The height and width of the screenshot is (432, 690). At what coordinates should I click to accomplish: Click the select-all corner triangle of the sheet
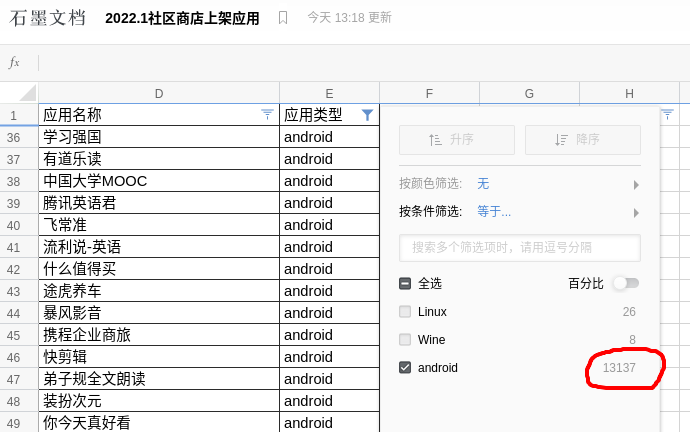pos(27,93)
